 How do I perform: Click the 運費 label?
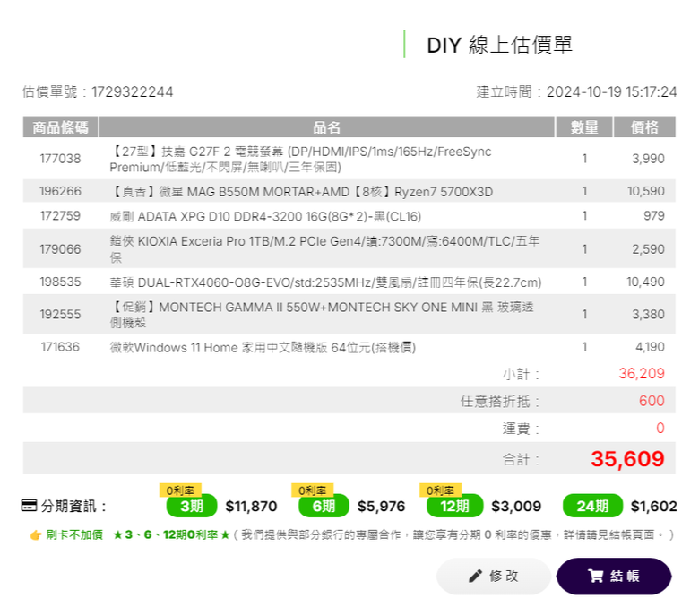point(521,429)
